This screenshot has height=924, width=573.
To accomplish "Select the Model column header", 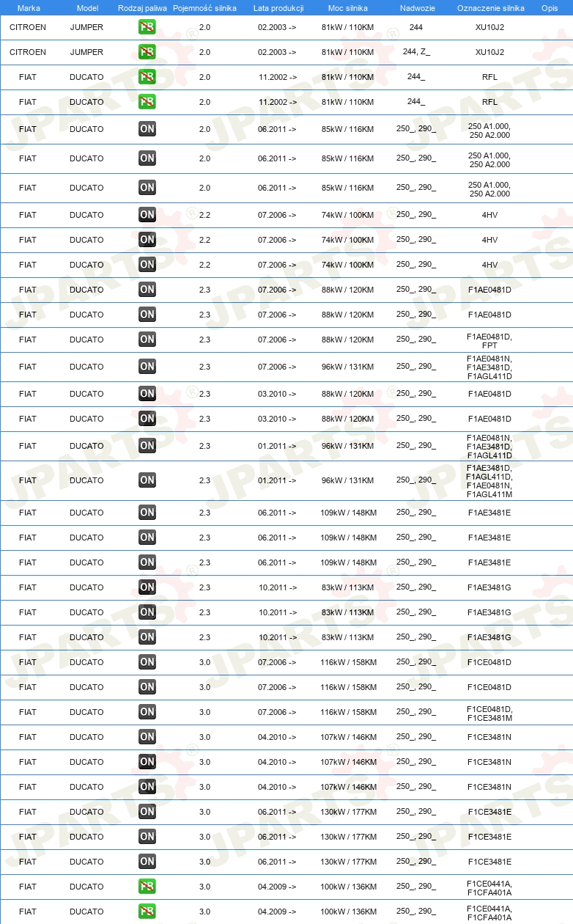I will tap(87, 7).
